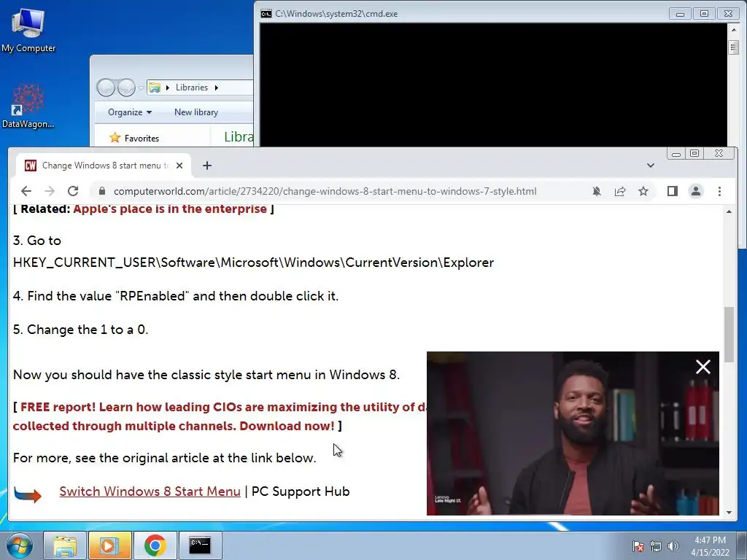Screen dimensions: 747x560
Task: Click cmd window scrollbar thumb
Action: (x=733, y=47)
